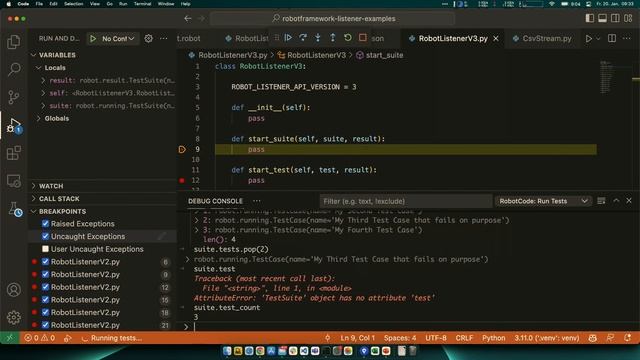Open the launch configuration dropdown
Screen dimensions: 640x360
point(118,38)
